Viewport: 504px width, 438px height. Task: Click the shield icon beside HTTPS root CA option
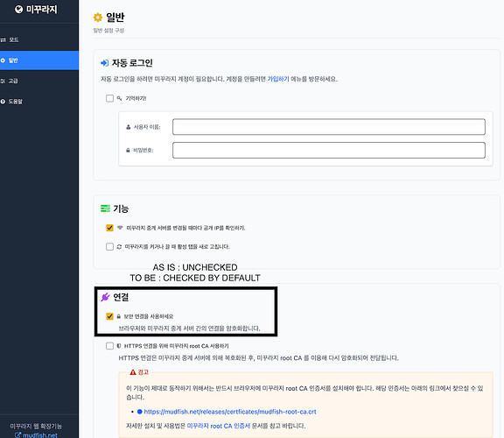click(119, 346)
